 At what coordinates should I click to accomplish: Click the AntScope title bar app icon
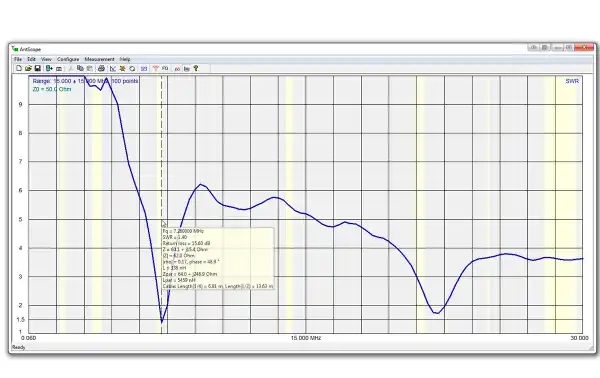coord(15,49)
